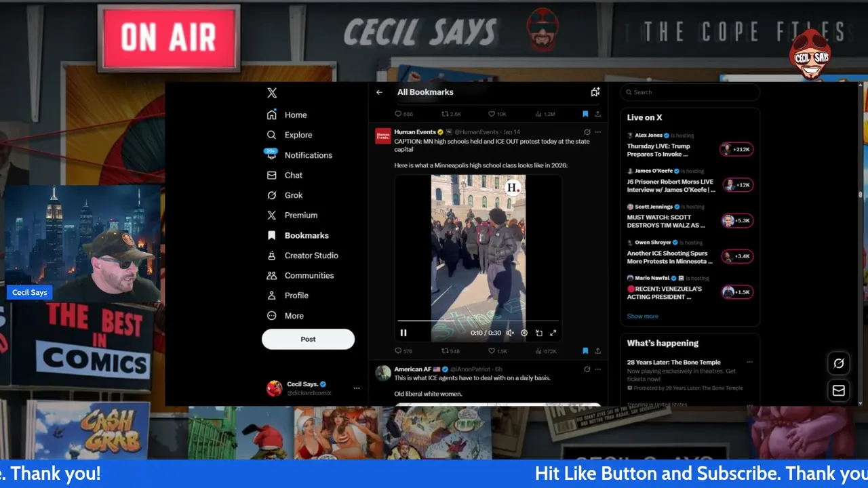Share the top post with 1.2M views

(597, 114)
